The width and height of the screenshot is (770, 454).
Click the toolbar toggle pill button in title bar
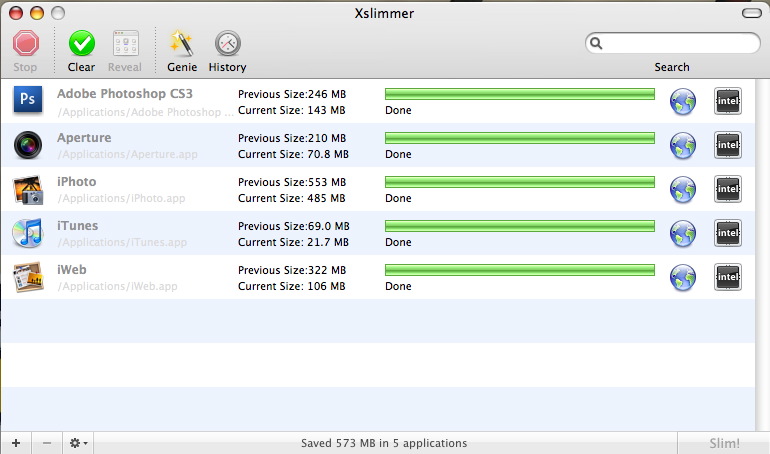pyautogui.click(x=751, y=13)
